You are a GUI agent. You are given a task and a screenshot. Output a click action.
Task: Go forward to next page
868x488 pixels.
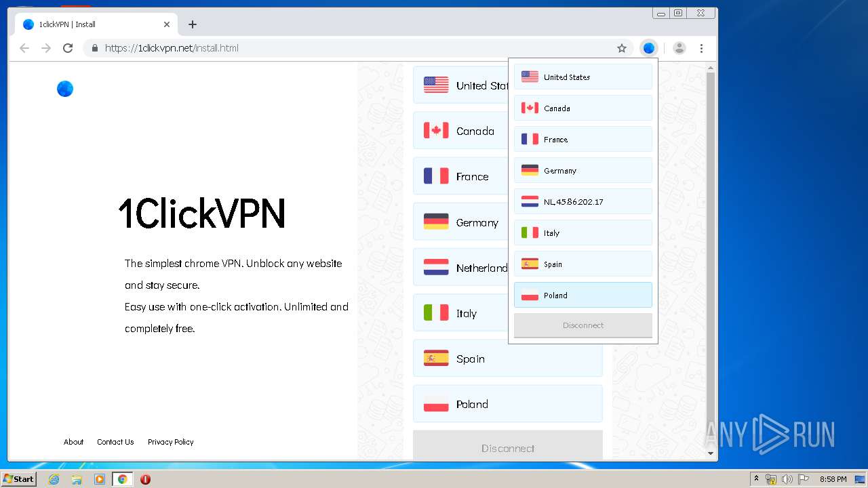click(46, 48)
